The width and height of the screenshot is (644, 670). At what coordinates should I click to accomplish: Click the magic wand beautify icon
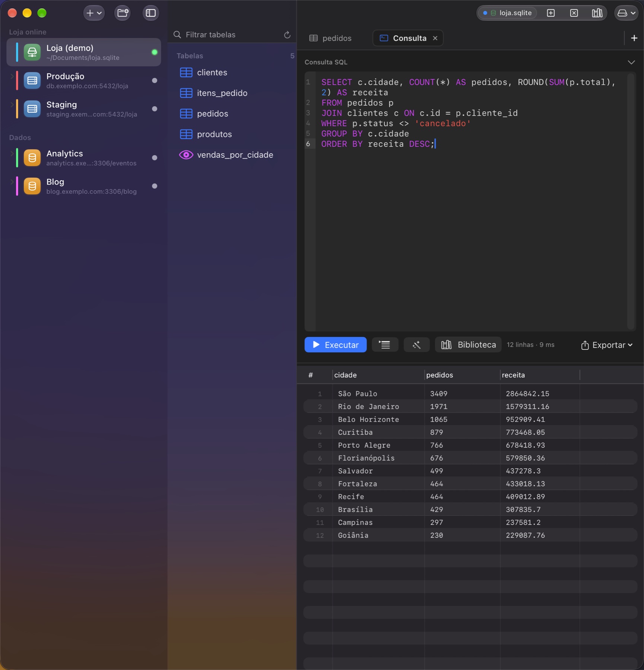(x=417, y=345)
